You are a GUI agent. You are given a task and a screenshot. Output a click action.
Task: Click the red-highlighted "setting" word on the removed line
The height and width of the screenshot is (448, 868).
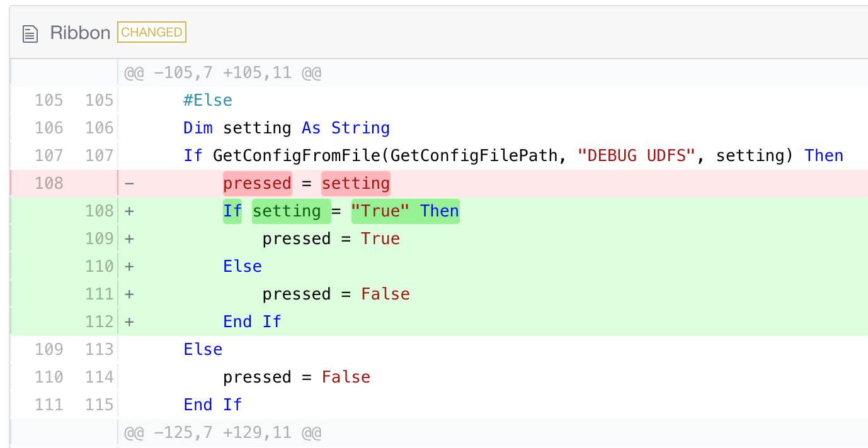pyautogui.click(x=356, y=183)
